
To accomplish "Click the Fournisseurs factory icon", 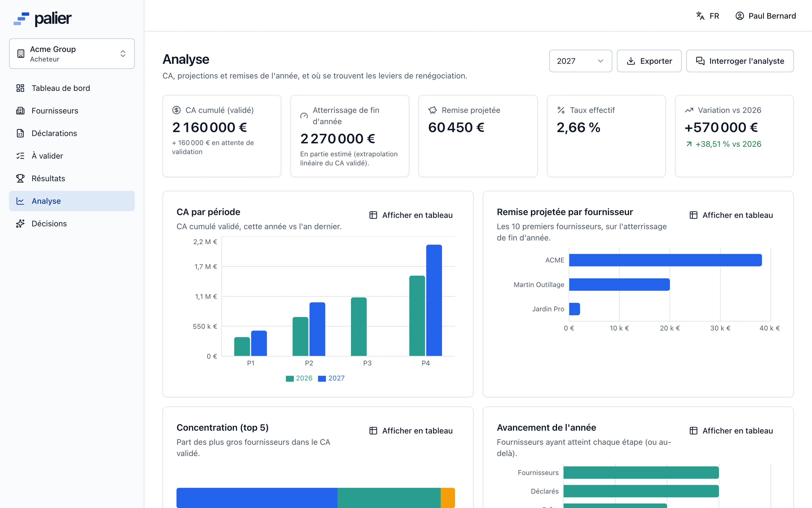I will (x=20, y=111).
